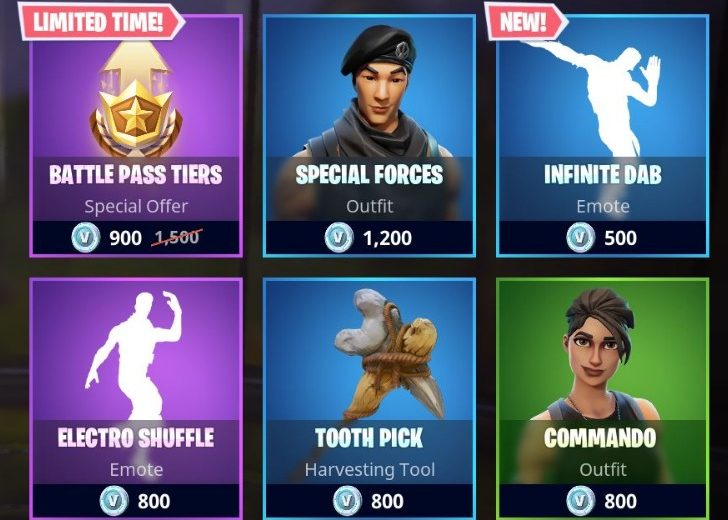Click the Tooth Pick harvesting tool image

point(391,355)
